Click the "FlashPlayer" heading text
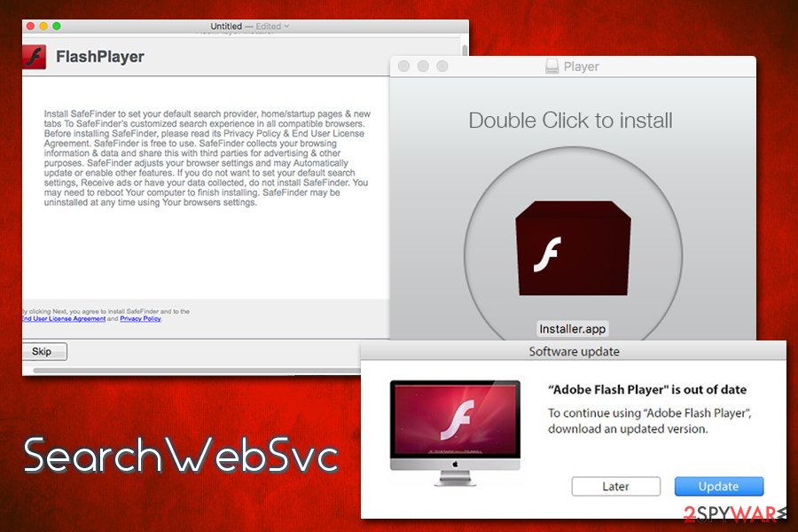This screenshot has width=798, height=532. [x=100, y=57]
